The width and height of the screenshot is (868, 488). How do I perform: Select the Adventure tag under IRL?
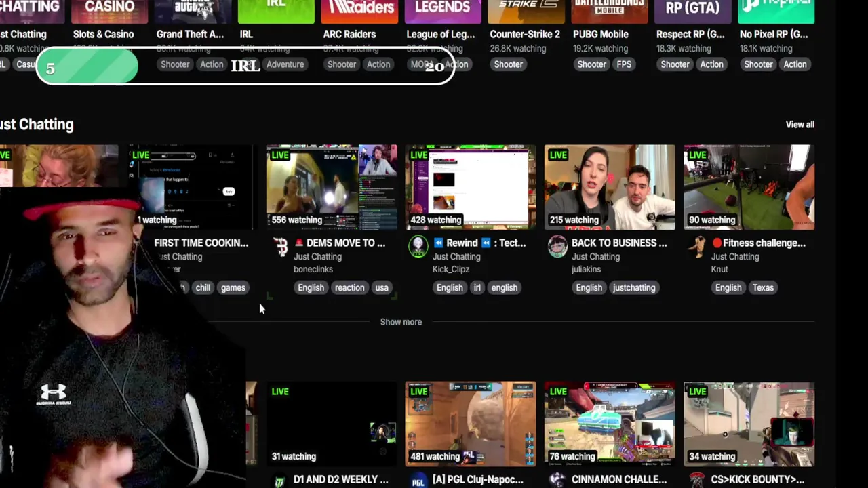[x=285, y=64]
